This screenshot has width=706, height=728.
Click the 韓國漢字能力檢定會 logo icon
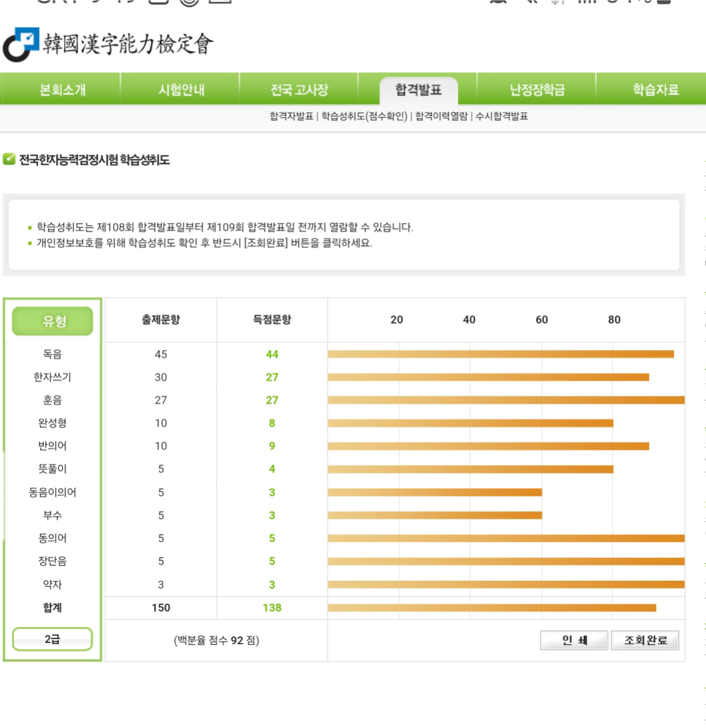[x=21, y=44]
